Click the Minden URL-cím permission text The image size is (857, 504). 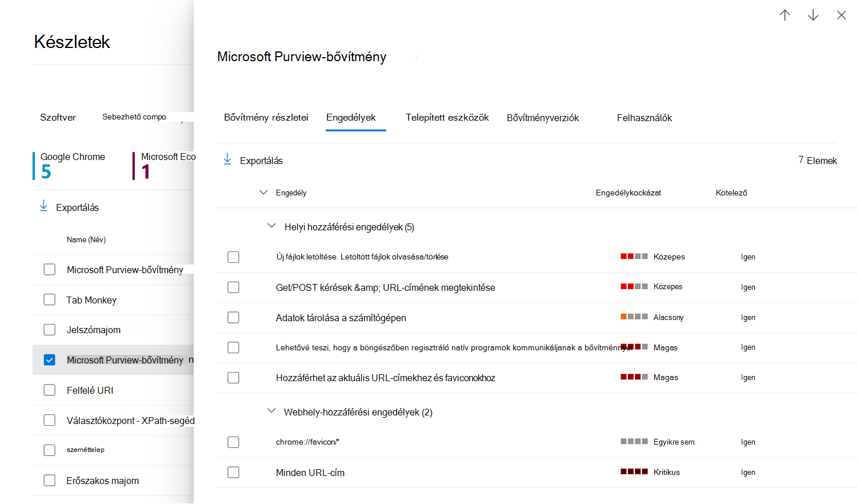(310, 473)
